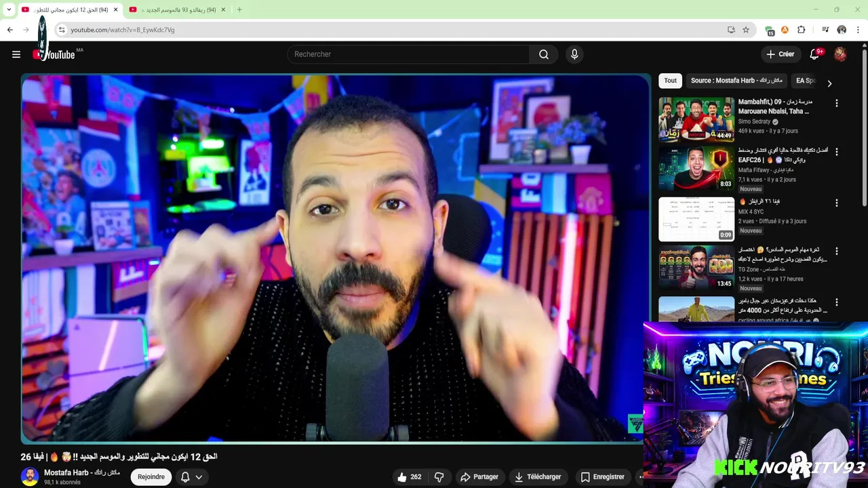The image size is (868, 488).
Task: Open options for MIX 4 SYC video
Action: [x=836, y=203]
